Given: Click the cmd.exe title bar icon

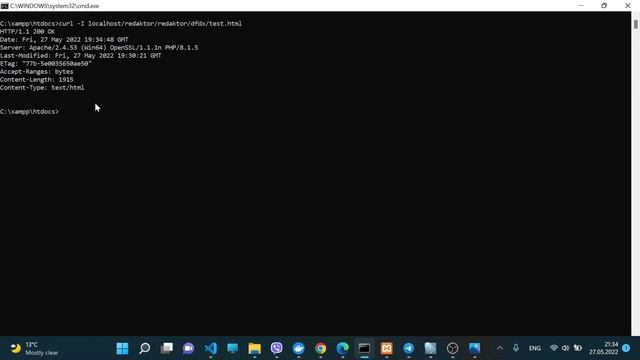Looking at the screenshot, I should 4,6.
